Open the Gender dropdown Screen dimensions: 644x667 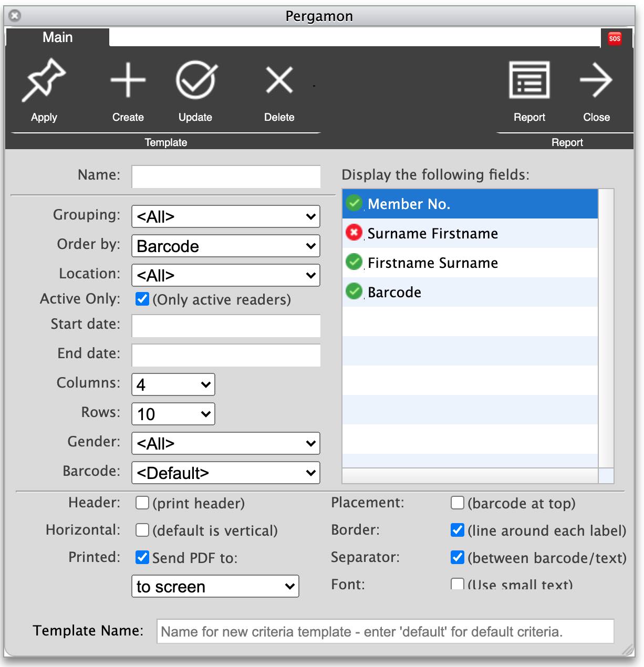(226, 443)
